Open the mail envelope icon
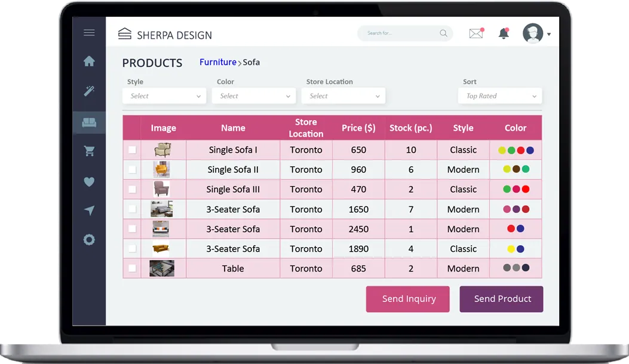This screenshot has height=364, width=629. [x=476, y=33]
